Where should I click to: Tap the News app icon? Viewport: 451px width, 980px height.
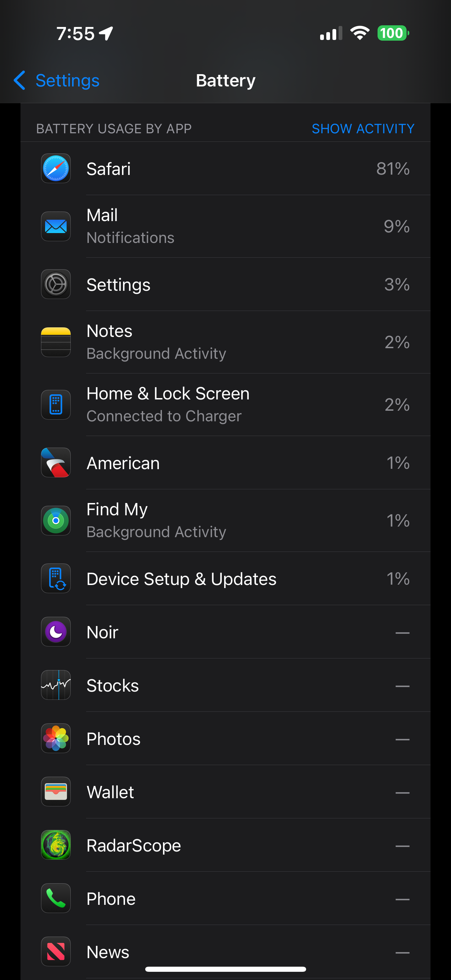point(56,951)
